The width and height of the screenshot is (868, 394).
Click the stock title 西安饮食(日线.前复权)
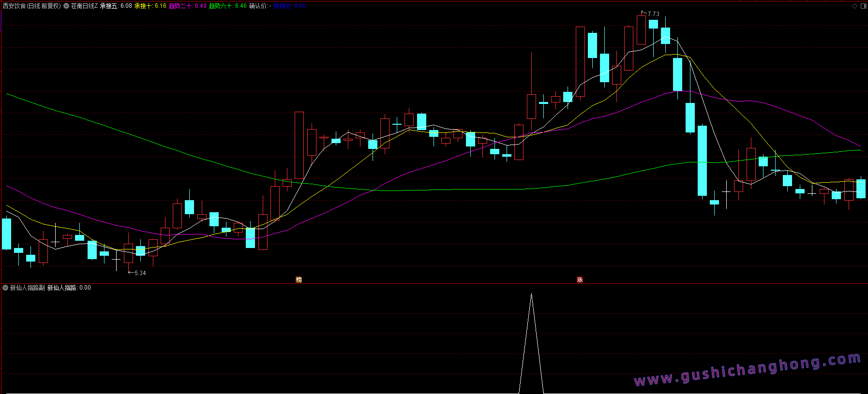(32, 6)
